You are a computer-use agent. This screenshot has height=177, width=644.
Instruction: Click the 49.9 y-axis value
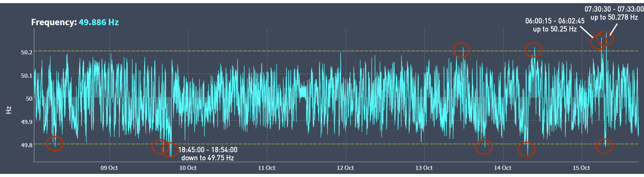coord(27,122)
